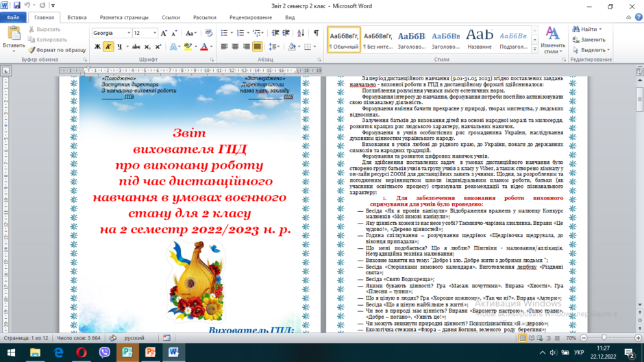
Task: Decrease font size with shrink font icon
Action: tap(174, 34)
